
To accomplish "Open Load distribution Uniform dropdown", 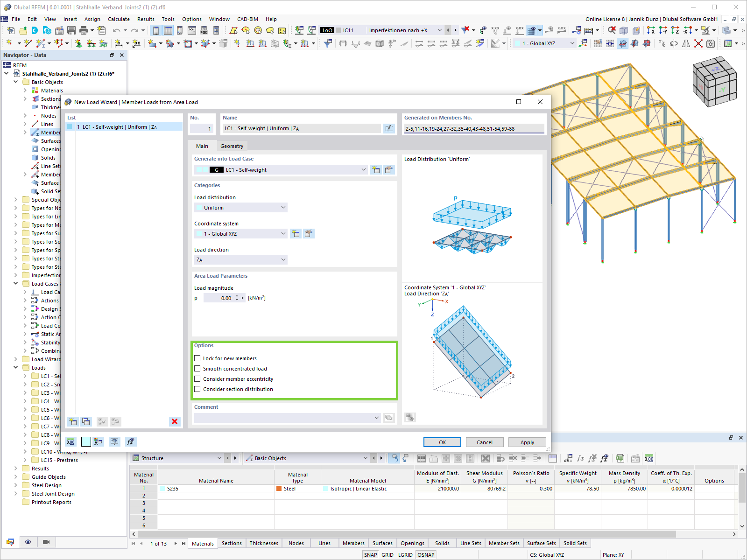I will click(x=283, y=208).
